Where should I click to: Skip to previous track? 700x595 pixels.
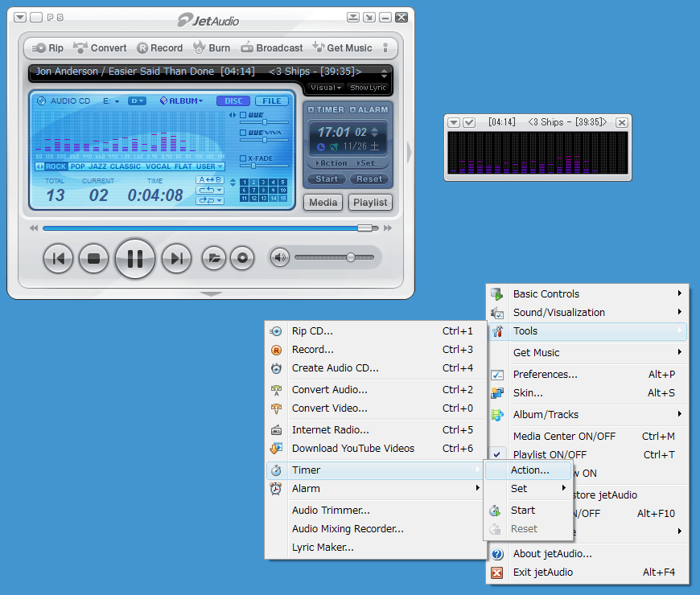[x=58, y=258]
